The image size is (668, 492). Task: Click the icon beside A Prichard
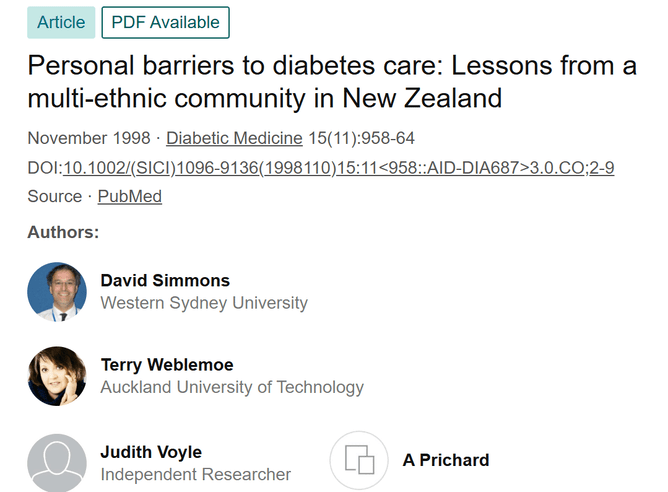click(359, 460)
